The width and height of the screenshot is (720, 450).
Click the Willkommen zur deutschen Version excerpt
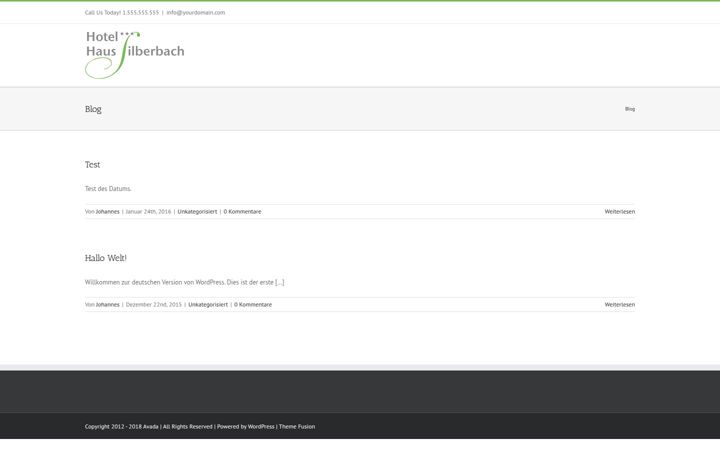[185, 282]
